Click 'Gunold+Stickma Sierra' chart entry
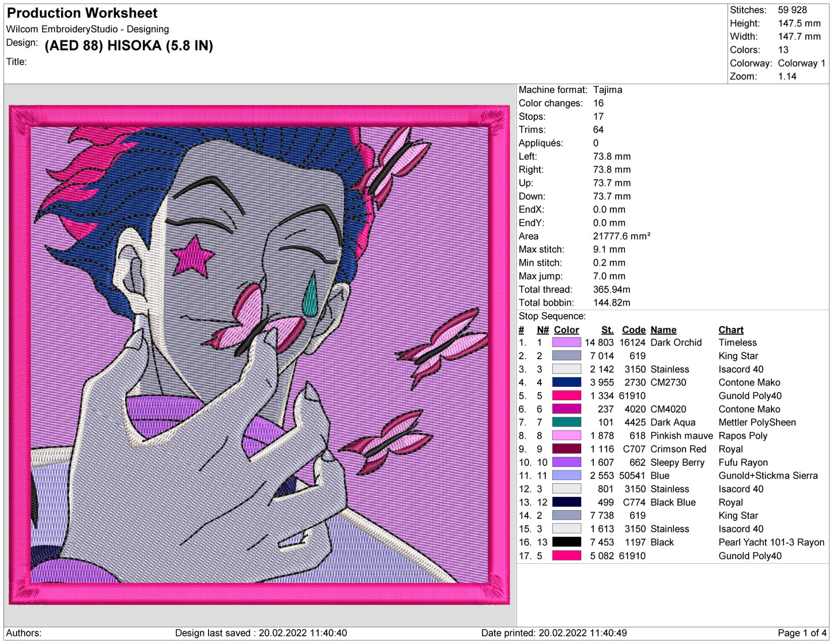The width and height of the screenshot is (833, 644). tap(768, 476)
